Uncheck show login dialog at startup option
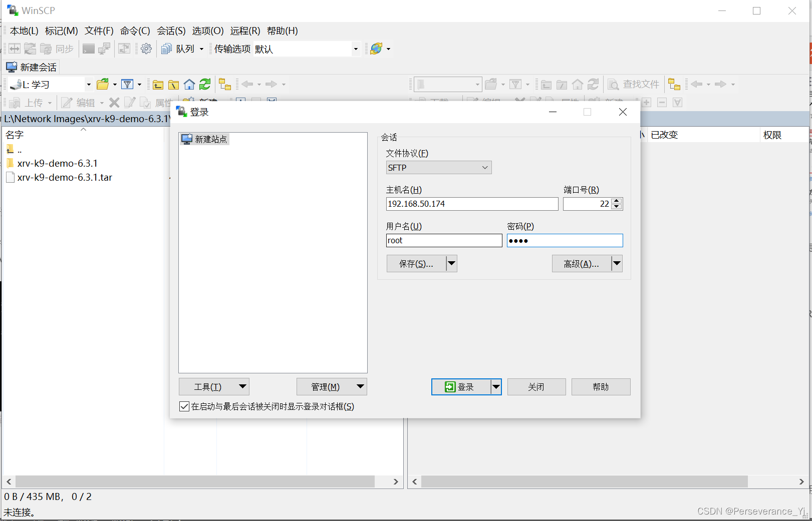This screenshot has height=521, width=812. [x=184, y=406]
